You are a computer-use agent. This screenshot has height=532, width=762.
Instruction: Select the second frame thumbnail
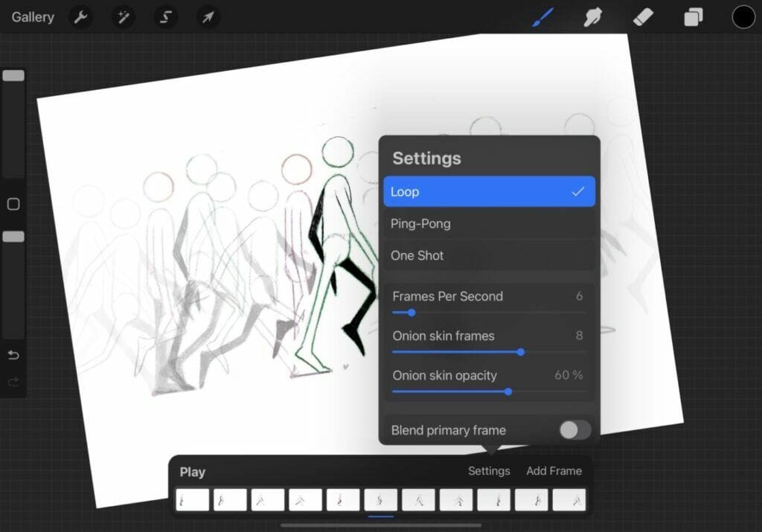click(x=230, y=500)
